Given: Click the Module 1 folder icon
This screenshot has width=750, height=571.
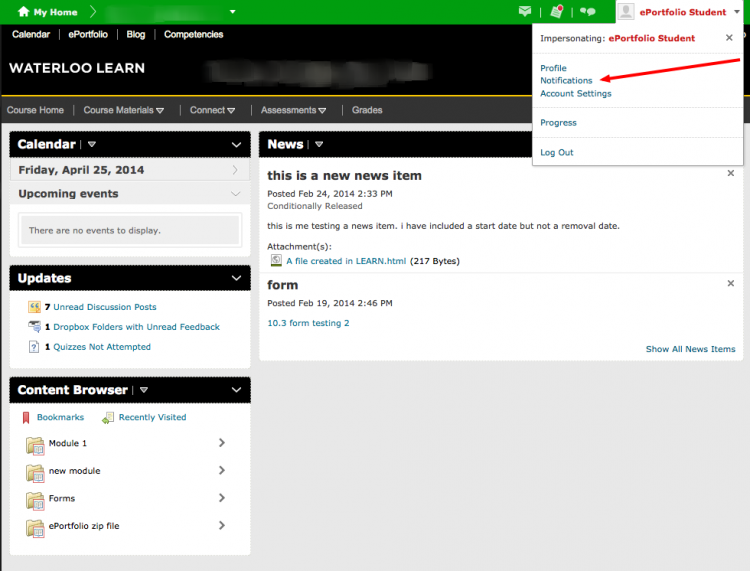Looking at the screenshot, I should coord(35,445).
